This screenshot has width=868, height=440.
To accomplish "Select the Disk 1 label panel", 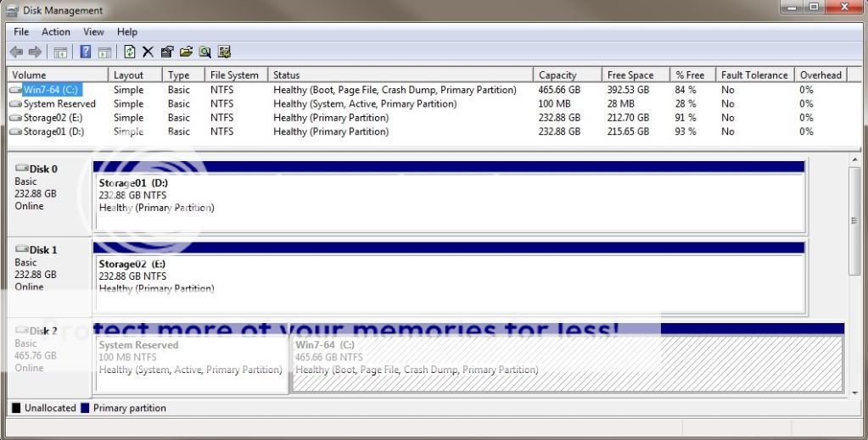I will pyautogui.click(x=49, y=278).
